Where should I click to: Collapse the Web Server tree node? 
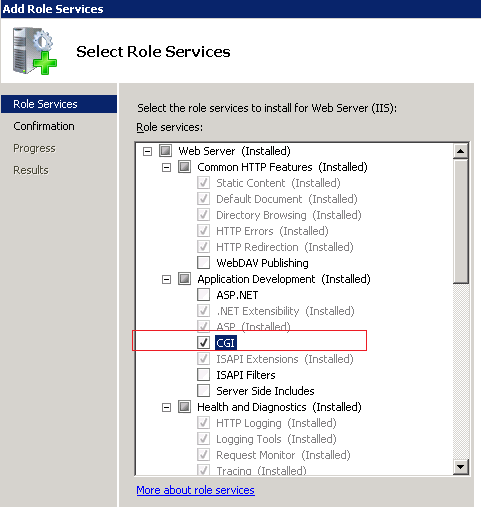pos(147,152)
